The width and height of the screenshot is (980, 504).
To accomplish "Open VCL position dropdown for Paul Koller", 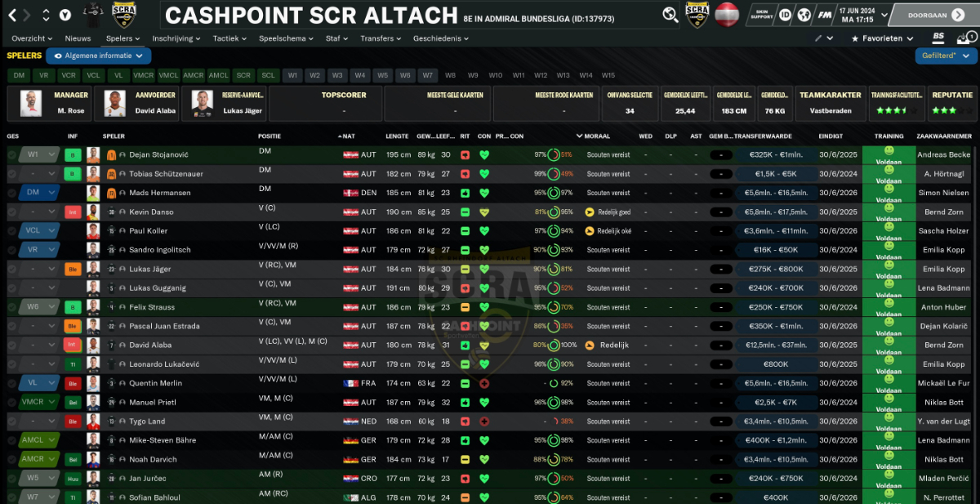I will (x=39, y=231).
